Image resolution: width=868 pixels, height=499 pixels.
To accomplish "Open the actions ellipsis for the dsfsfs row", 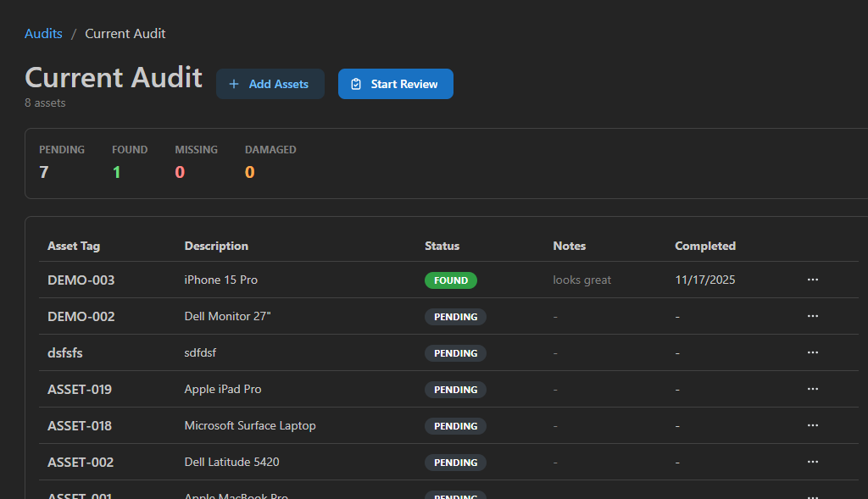I will [x=813, y=352].
